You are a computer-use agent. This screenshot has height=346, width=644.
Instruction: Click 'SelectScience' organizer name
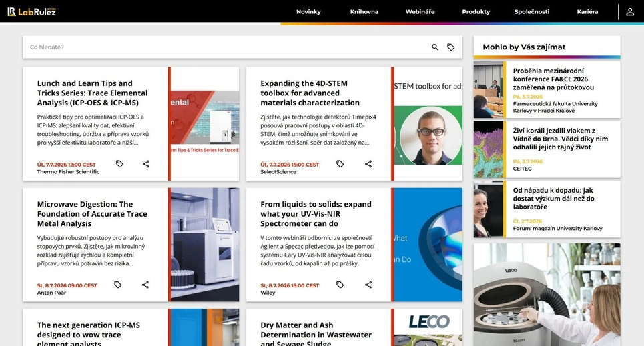click(x=278, y=172)
